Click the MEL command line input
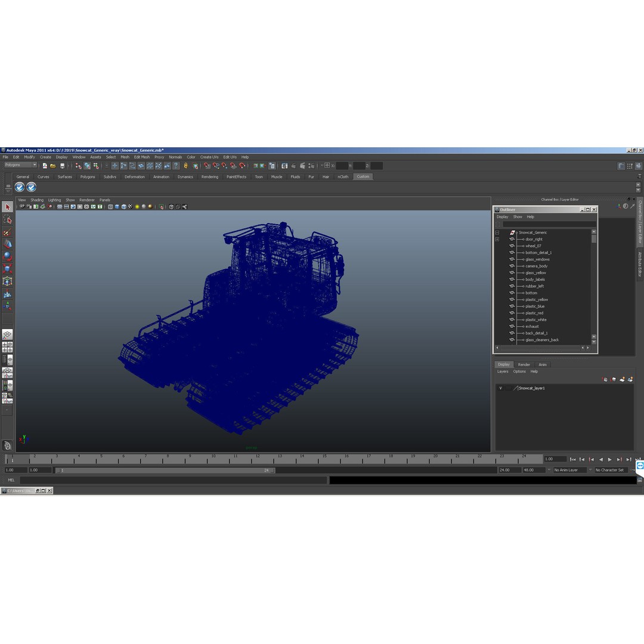The image size is (644, 644). click(174, 480)
